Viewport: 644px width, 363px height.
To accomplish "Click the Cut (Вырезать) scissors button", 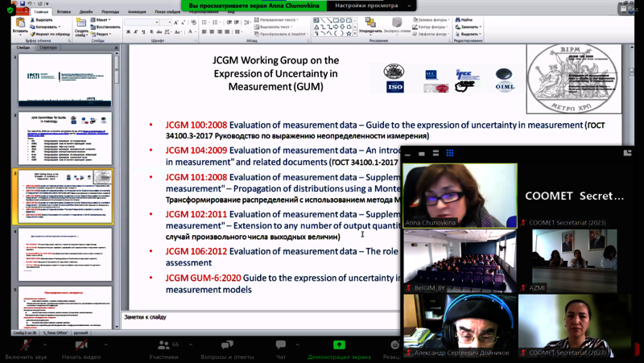I will coord(41,19).
